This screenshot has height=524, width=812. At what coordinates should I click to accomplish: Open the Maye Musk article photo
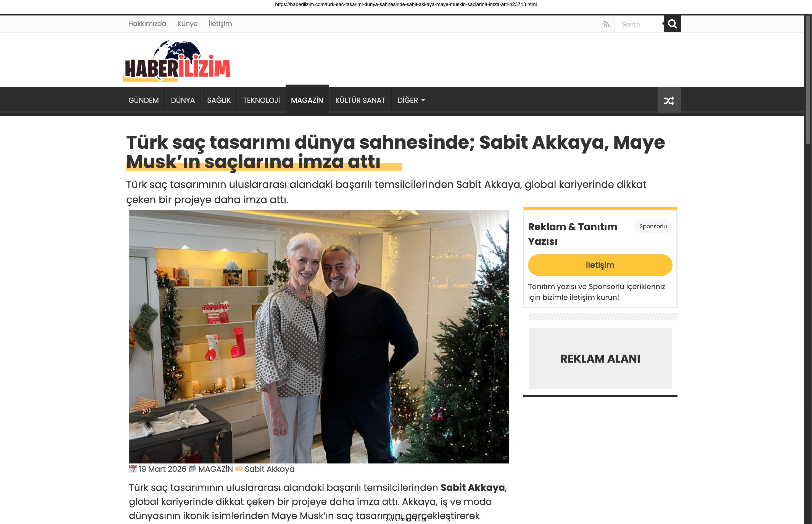coord(319,337)
